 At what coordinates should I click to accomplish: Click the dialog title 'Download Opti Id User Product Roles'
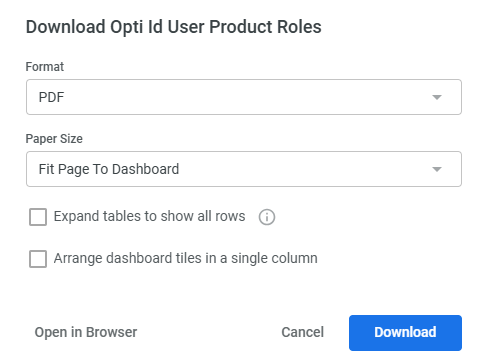(x=174, y=27)
